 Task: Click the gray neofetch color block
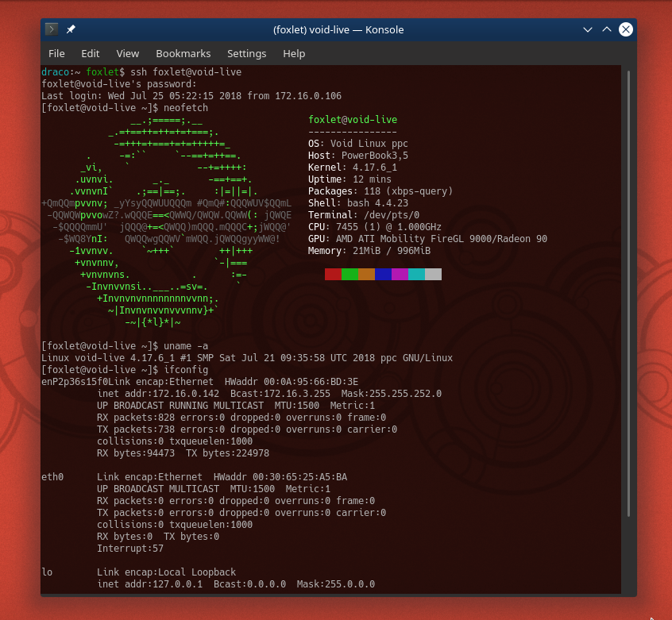point(433,274)
